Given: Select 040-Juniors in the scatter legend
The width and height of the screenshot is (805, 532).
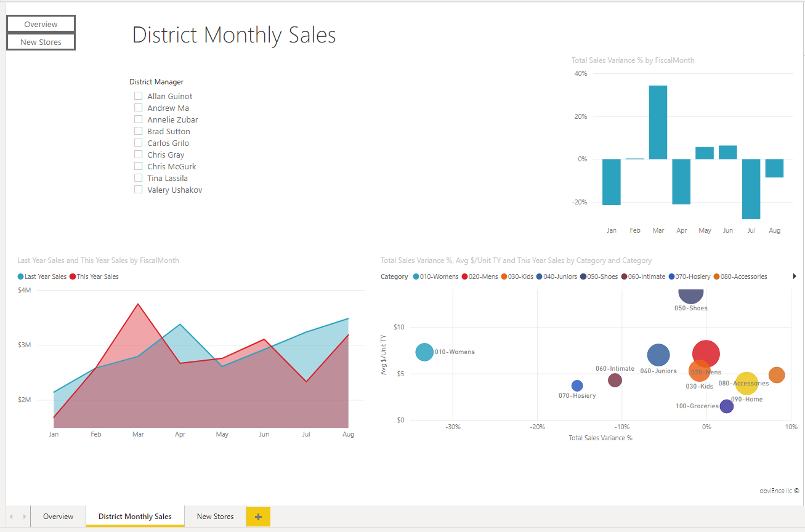Looking at the screenshot, I should pos(557,276).
